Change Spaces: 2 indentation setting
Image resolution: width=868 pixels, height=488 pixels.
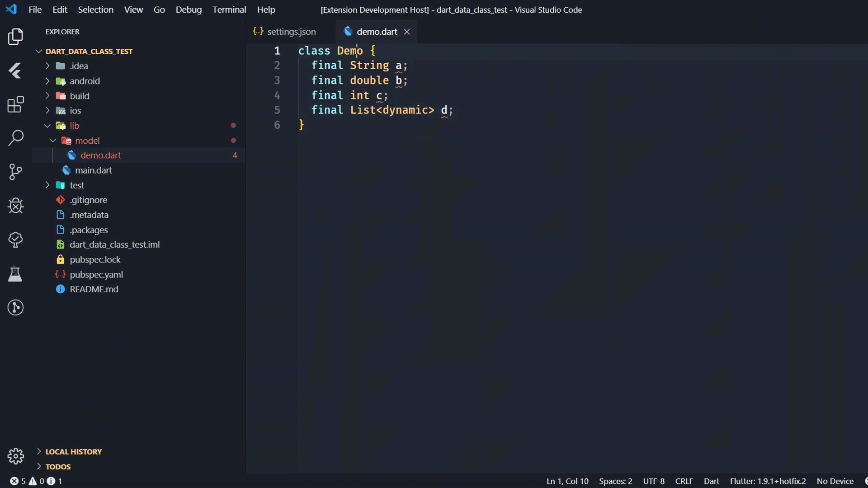615,481
